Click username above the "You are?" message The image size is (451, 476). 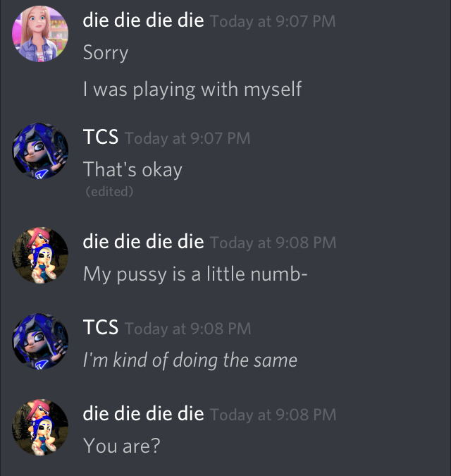[x=143, y=413]
